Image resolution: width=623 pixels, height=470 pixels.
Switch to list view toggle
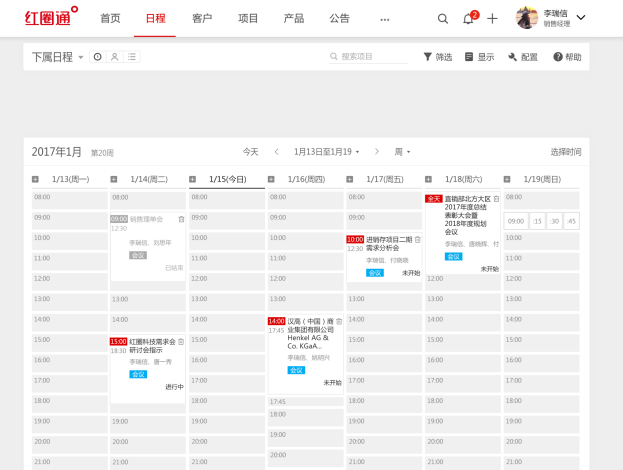[132, 57]
